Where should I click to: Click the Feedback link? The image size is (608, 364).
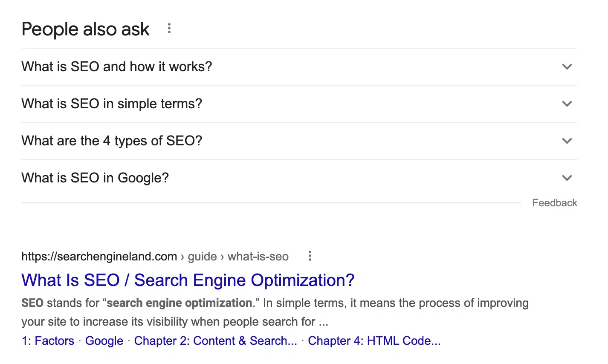tap(554, 202)
